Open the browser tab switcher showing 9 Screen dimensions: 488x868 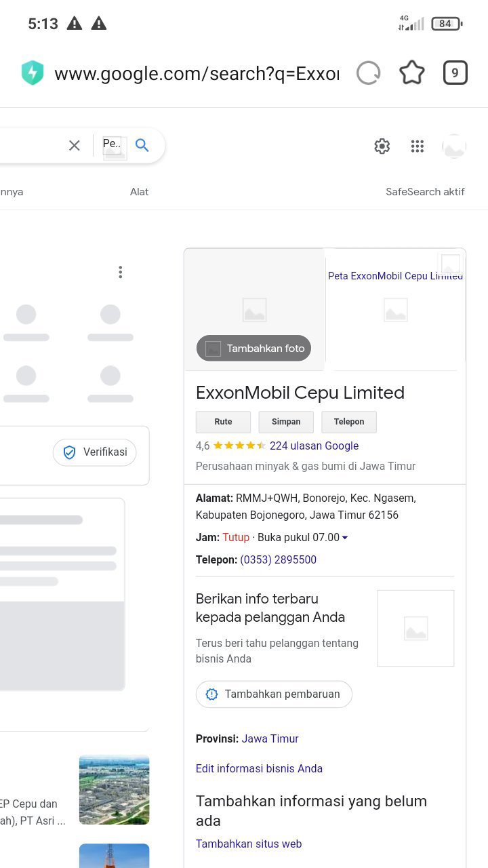pos(455,73)
